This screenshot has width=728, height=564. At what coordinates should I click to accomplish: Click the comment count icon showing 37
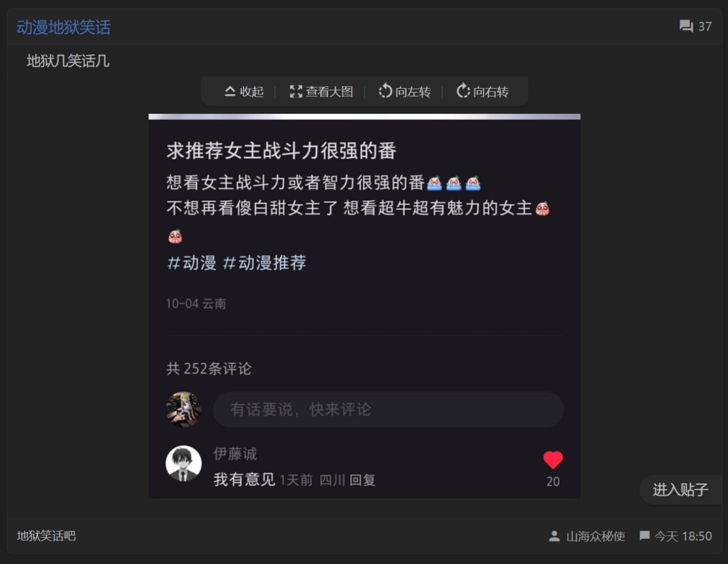click(x=686, y=26)
